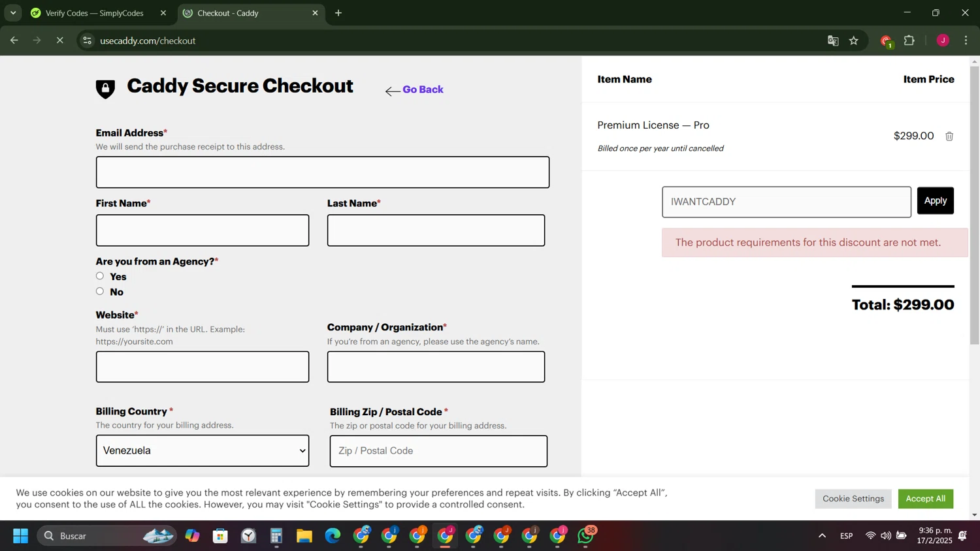Bookmark this page with star icon

854,40
